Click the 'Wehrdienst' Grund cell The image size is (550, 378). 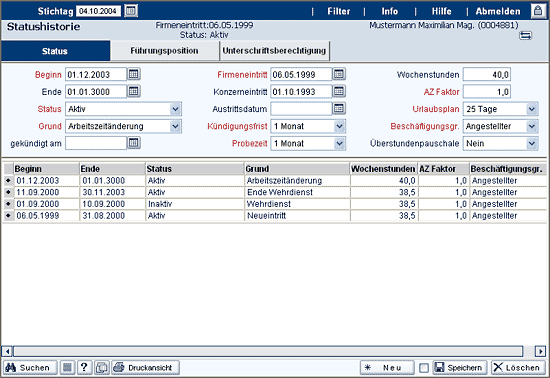point(297,204)
